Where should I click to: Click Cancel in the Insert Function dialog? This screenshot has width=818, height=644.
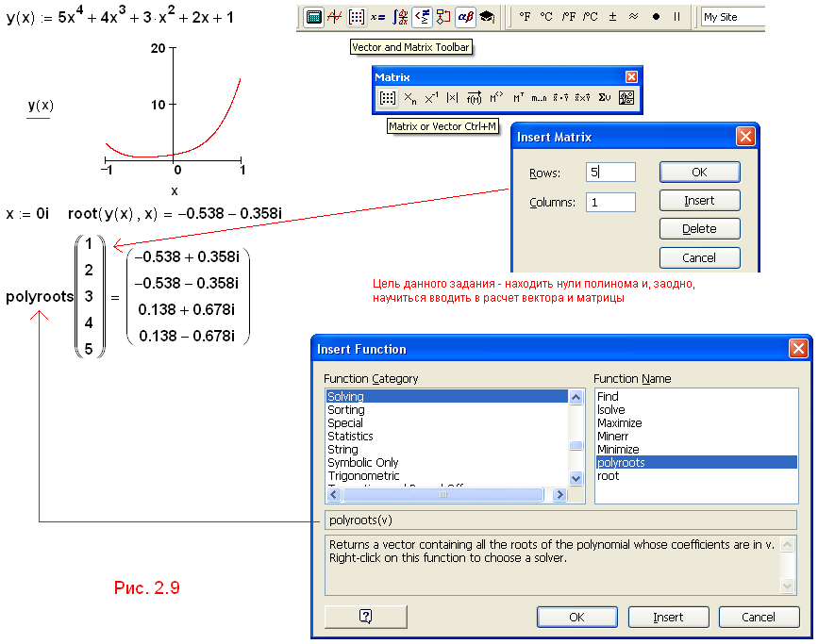760,617
